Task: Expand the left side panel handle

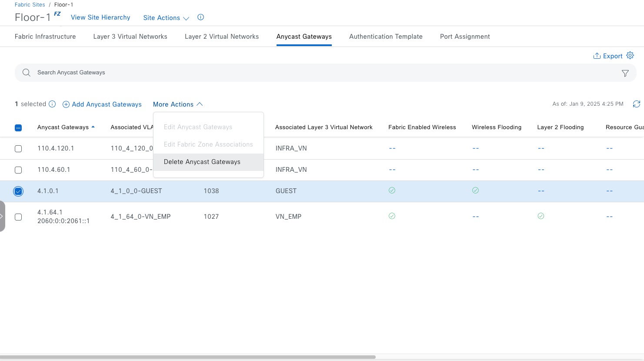Action: [x=2, y=216]
